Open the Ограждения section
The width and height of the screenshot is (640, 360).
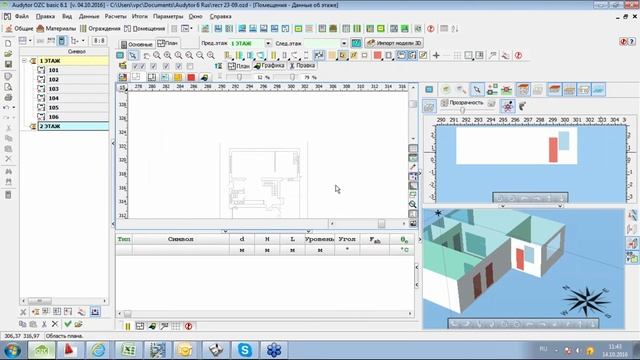point(100,29)
